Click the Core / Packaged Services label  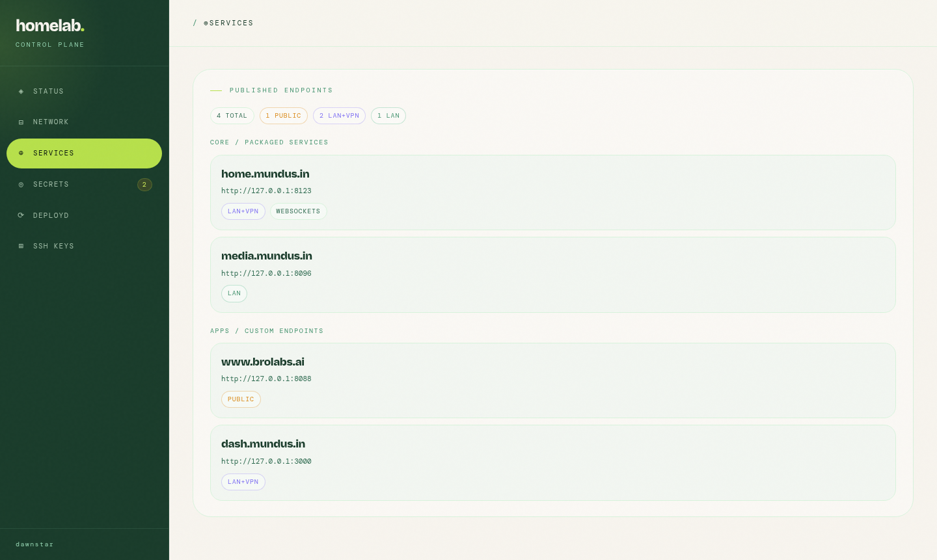pos(269,142)
